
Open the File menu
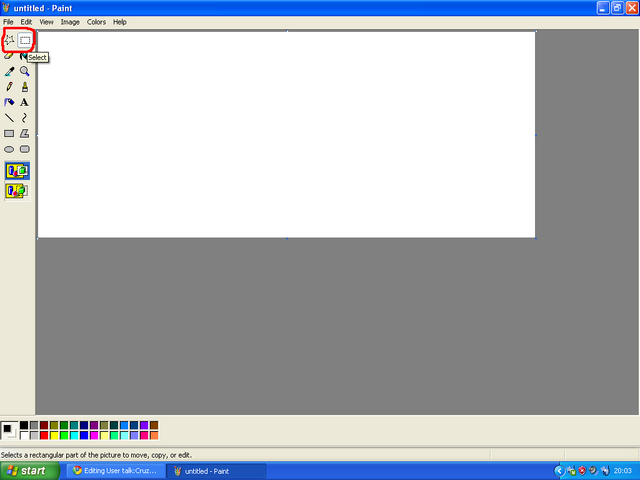tap(8, 22)
